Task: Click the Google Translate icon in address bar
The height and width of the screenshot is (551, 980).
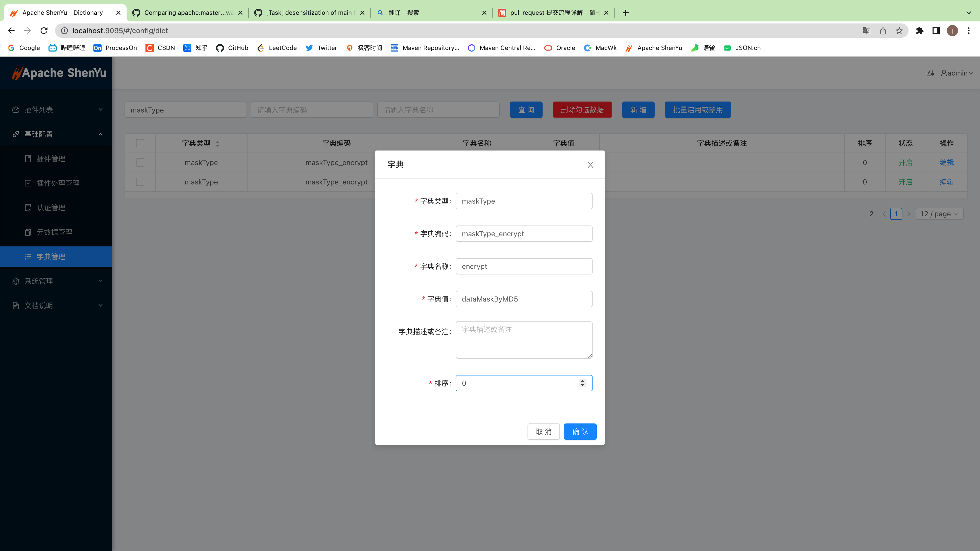Action: pyautogui.click(x=866, y=31)
